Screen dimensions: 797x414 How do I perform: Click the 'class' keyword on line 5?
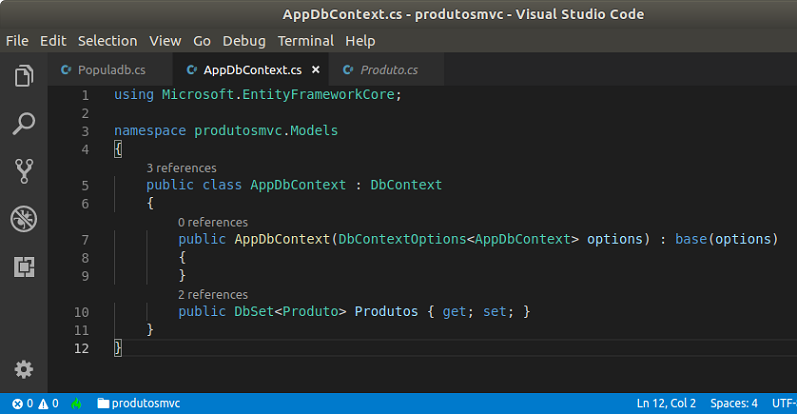pyautogui.click(x=222, y=185)
